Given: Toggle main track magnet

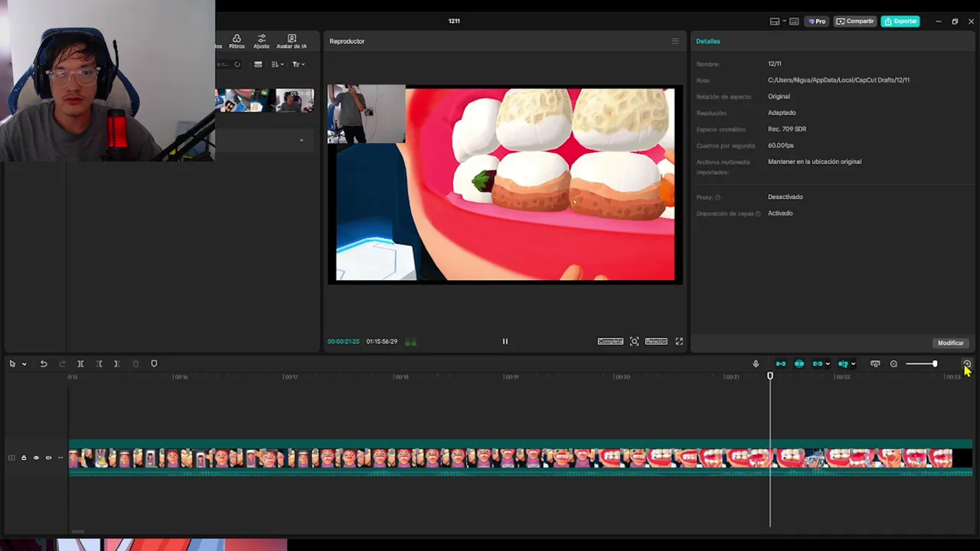Looking at the screenshot, I should (x=780, y=364).
